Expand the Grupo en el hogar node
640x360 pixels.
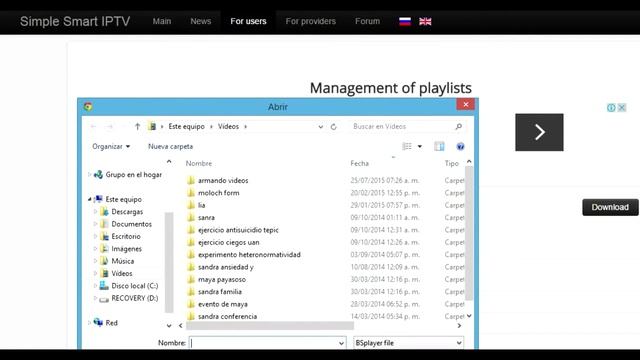coord(89,174)
